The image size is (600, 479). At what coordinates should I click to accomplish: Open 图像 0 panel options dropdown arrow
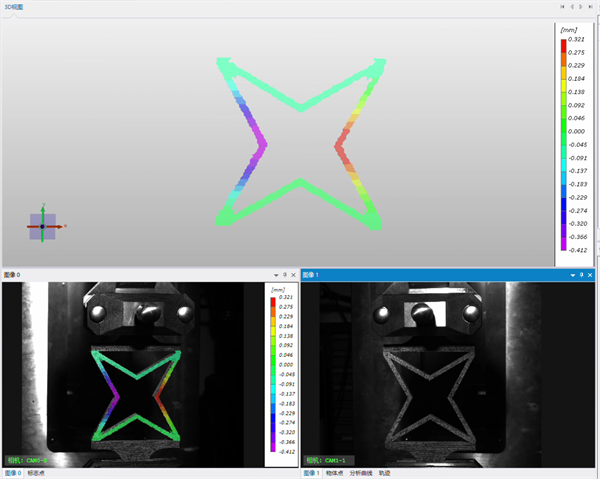(x=276, y=275)
